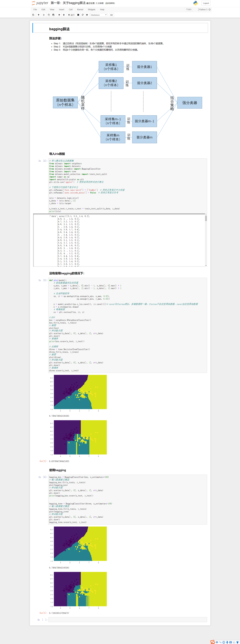This screenshot has width=240, height=644.
Task: Open the Kernel menu
Action: 80,9
